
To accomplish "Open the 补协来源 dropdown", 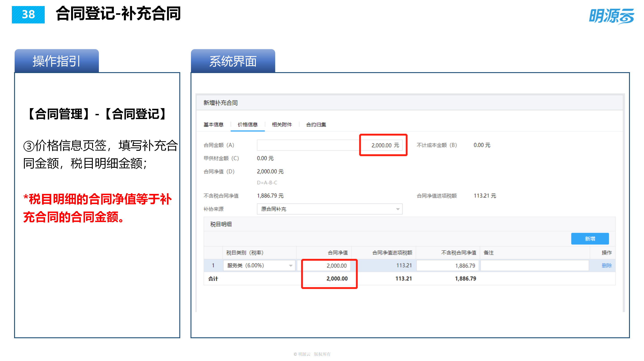I will pyautogui.click(x=329, y=209).
